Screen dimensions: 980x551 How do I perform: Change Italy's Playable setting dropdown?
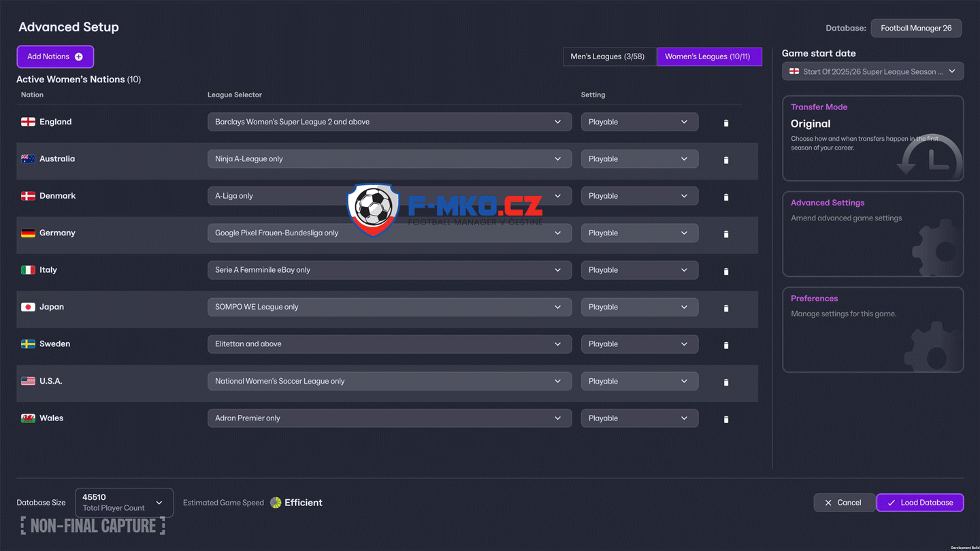pyautogui.click(x=640, y=270)
